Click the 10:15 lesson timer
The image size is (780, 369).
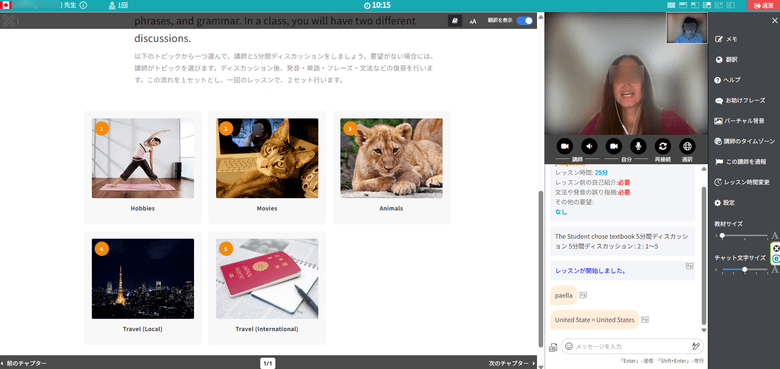coord(377,5)
